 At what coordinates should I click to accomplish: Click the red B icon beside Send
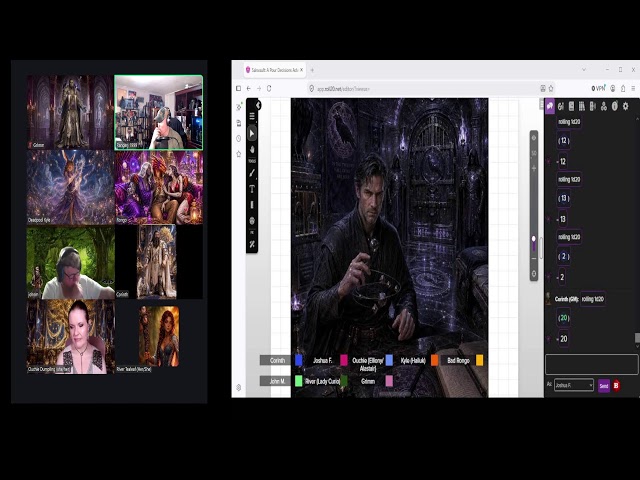tap(616, 385)
